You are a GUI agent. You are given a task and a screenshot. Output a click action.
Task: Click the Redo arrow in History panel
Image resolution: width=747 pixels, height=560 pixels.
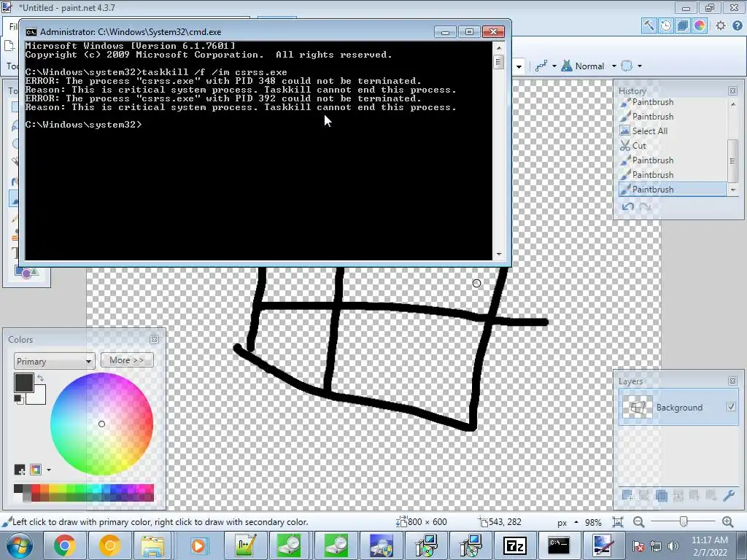point(645,206)
